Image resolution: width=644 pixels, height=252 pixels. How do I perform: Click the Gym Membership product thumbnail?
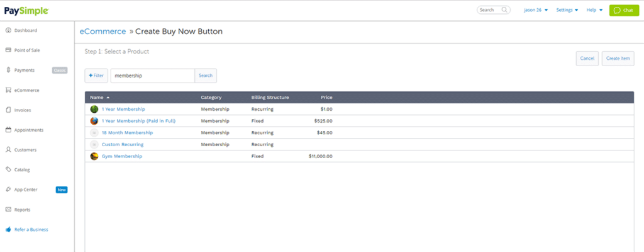[x=94, y=156]
